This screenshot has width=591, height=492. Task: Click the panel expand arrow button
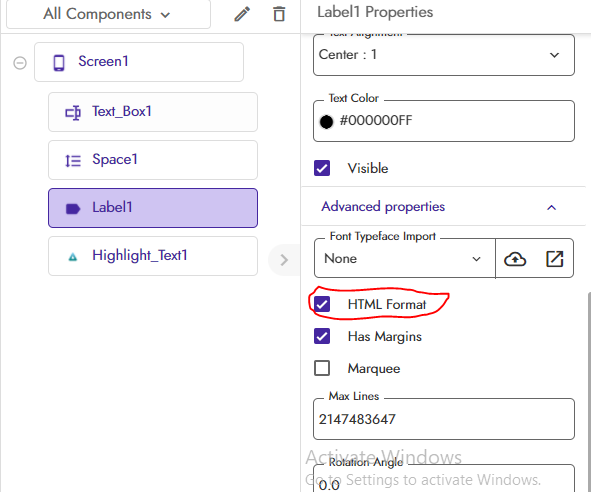pyautogui.click(x=284, y=260)
